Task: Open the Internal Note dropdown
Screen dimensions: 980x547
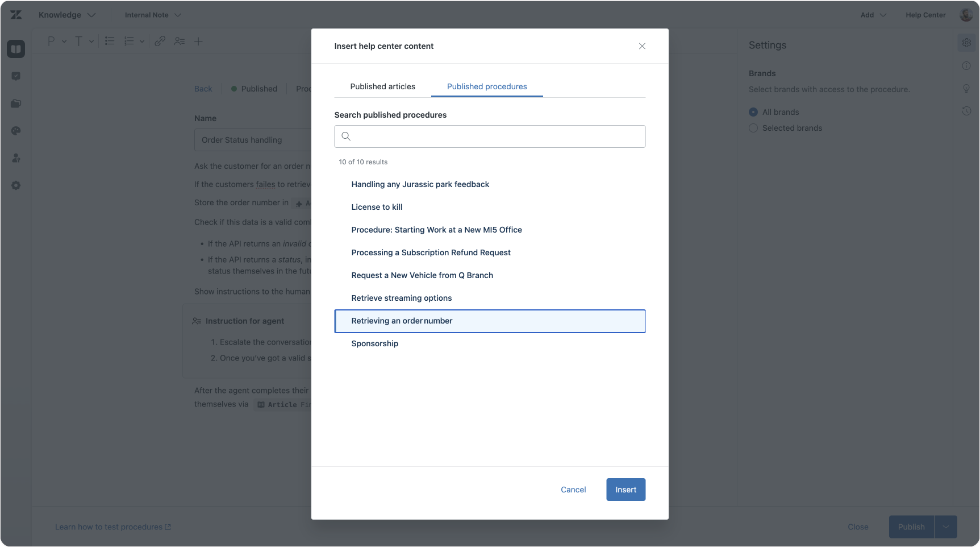Action: click(153, 15)
